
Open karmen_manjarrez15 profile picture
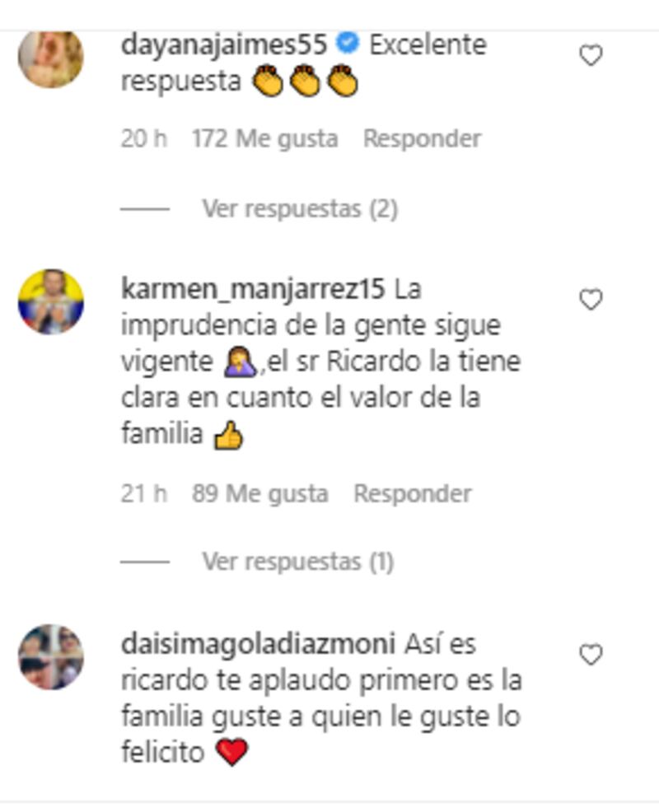(51, 301)
